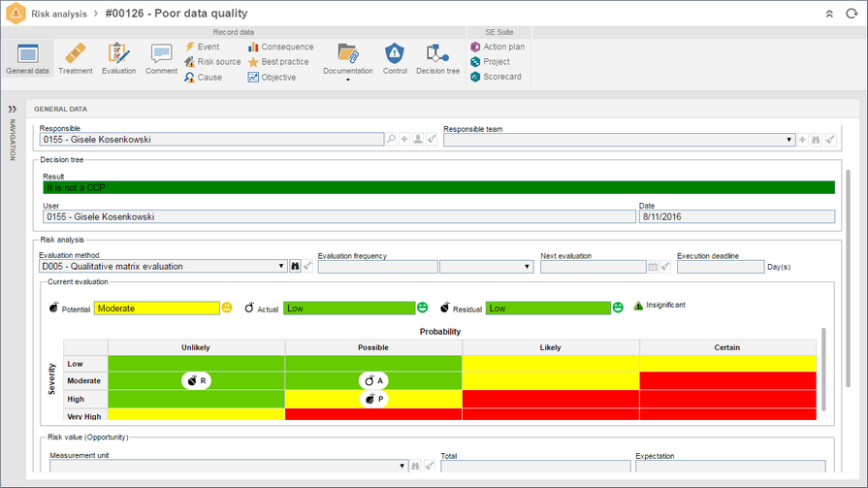868x488 pixels.
Task: Click the green Actual Low indicator
Action: (x=349, y=308)
